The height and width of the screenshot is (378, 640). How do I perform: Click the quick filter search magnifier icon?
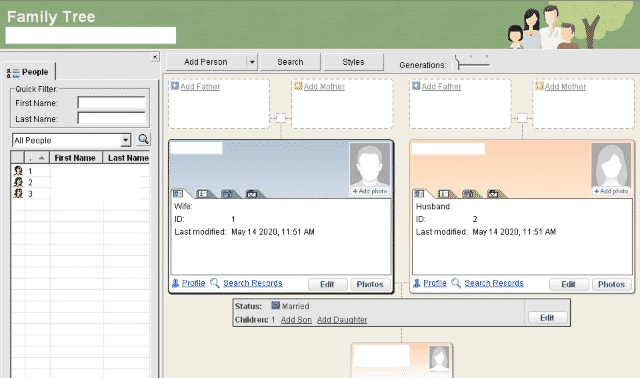[143, 140]
